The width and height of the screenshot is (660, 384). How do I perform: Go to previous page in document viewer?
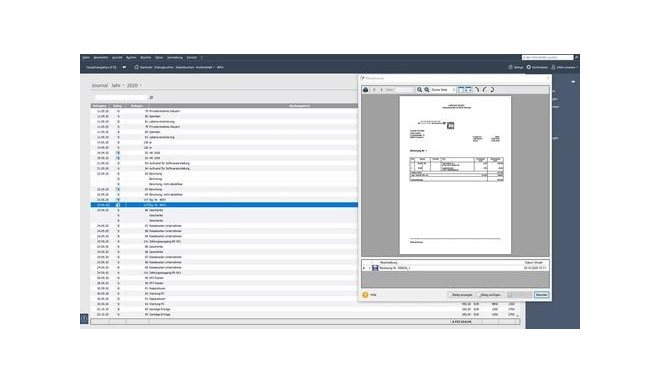(x=374, y=90)
